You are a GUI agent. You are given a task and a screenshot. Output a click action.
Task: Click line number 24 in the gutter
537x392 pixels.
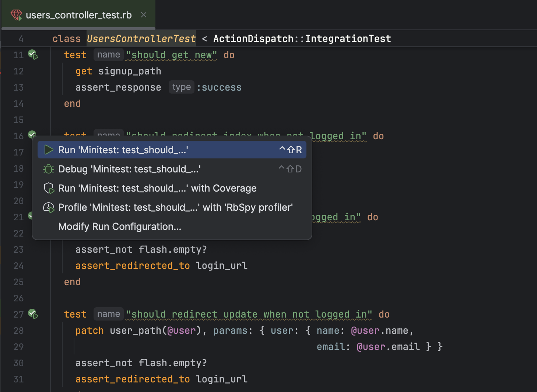18,266
